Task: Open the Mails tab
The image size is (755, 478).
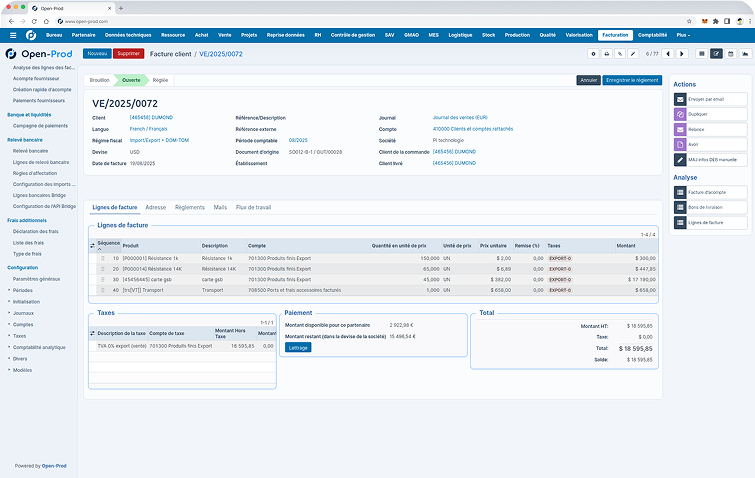Action: (220, 207)
